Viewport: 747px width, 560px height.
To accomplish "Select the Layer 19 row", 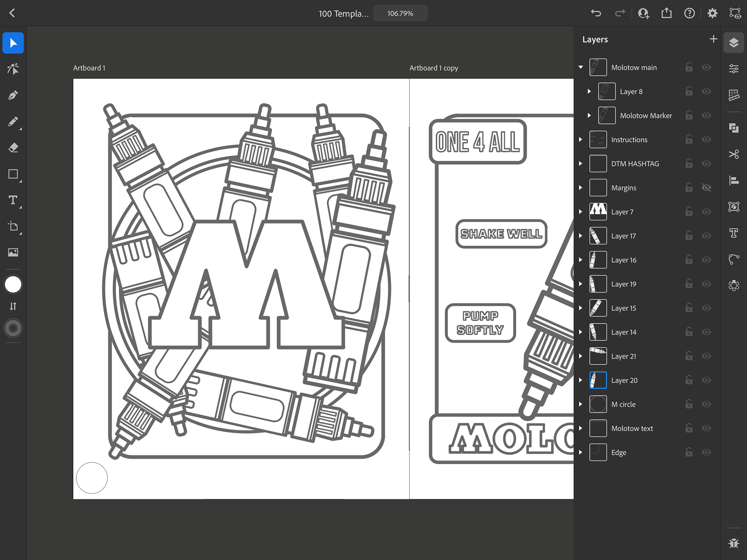I will 647,284.
